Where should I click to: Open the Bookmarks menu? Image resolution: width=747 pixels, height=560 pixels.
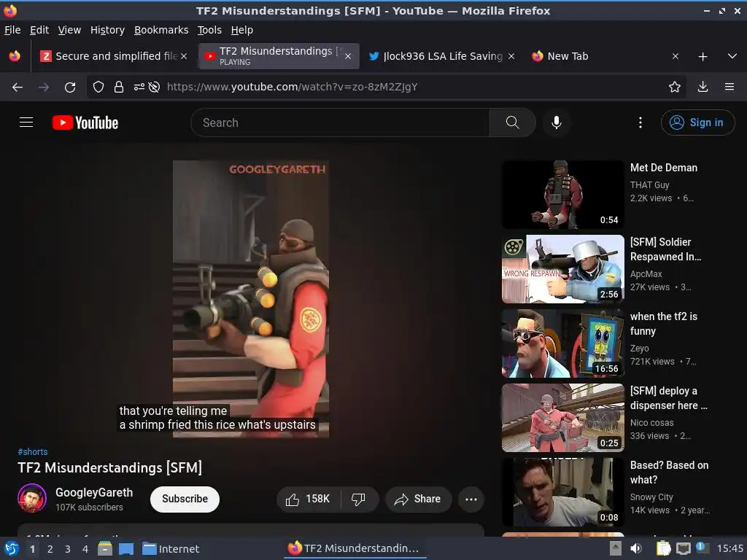[161, 30]
